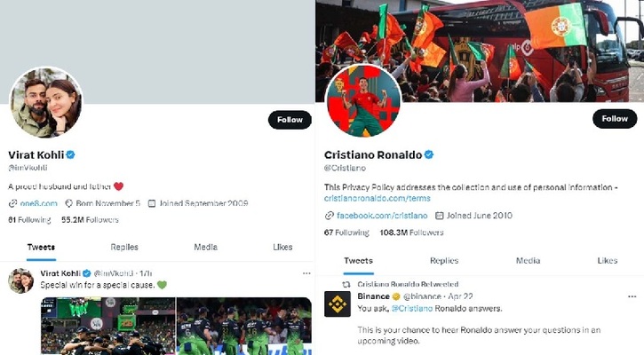The height and width of the screenshot is (355, 644).
Task: Open Replies tab on Virat Kohli's profile
Action: click(x=124, y=247)
